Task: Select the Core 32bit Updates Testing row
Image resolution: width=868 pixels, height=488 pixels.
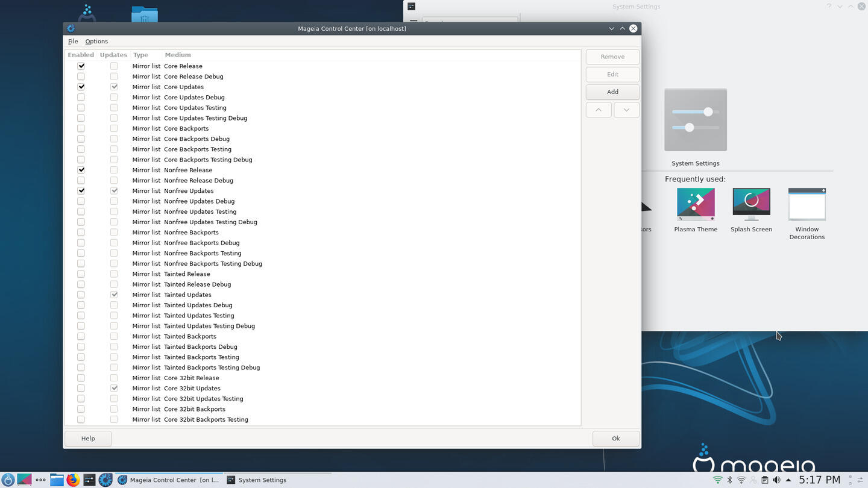Action: coord(322,399)
